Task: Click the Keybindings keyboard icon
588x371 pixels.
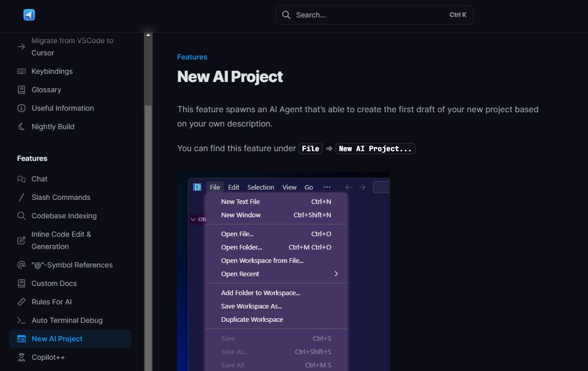Action: click(x=22, y=71)
